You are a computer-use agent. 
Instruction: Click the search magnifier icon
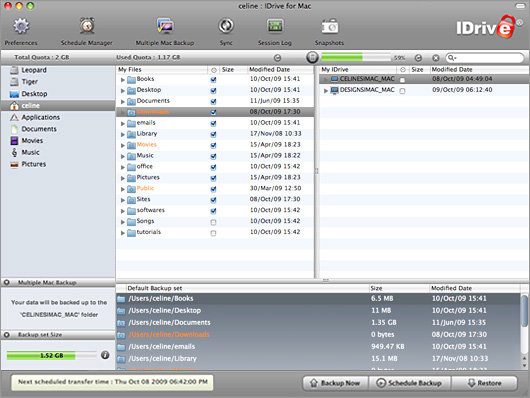click(x=451, y=58)
